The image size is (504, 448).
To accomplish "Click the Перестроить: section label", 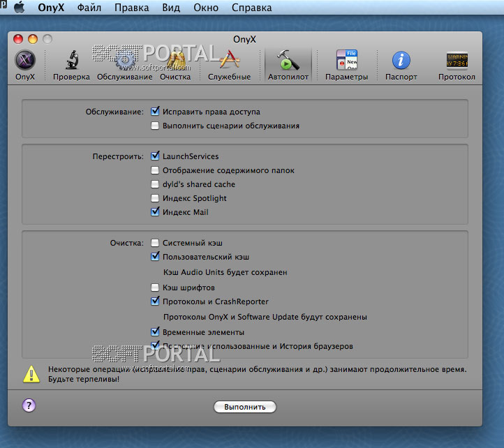I will pos(118,156).
